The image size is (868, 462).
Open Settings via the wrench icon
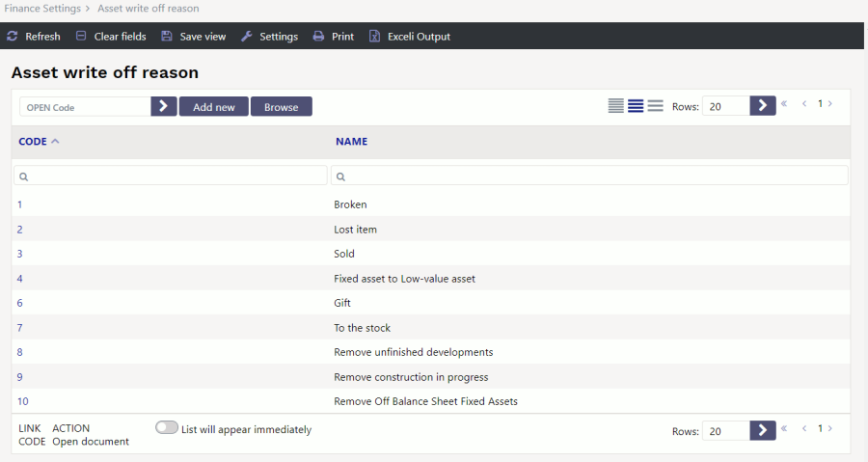tap(246, 36)
